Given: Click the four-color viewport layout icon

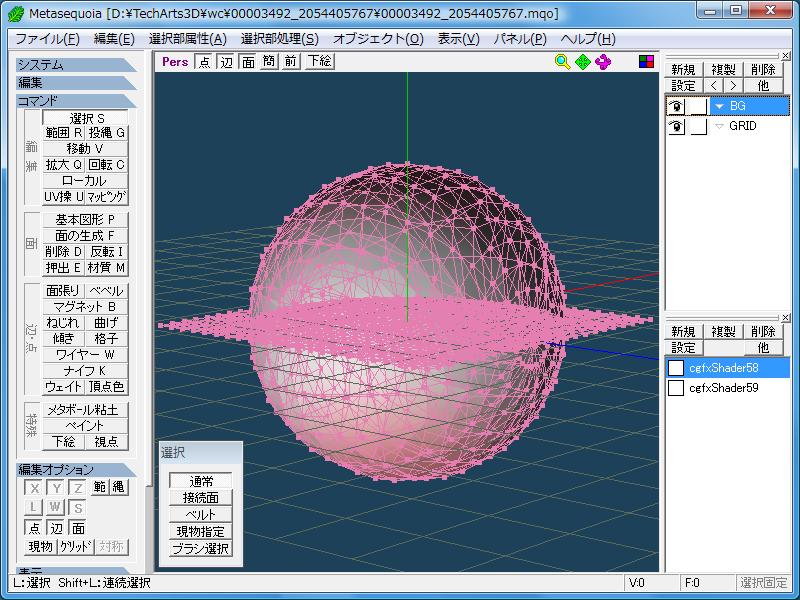Looking at the screenshot, I should point(646,62).
